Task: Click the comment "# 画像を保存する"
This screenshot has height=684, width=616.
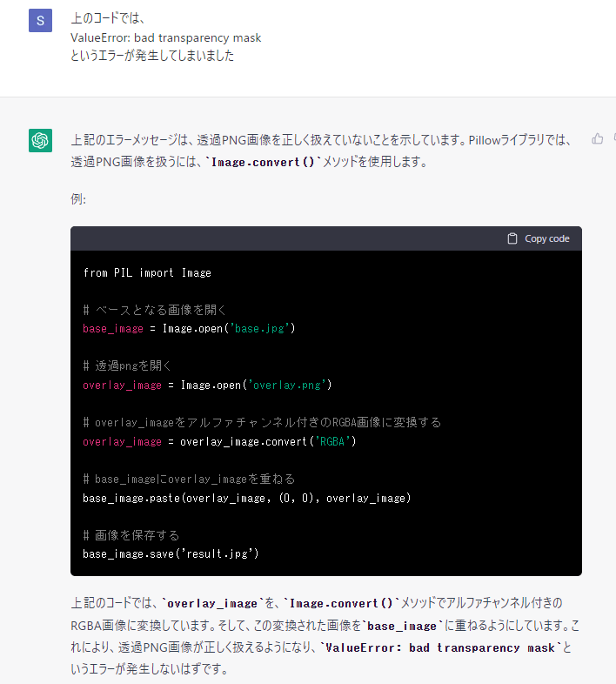Action: click(x=131, y=535)
